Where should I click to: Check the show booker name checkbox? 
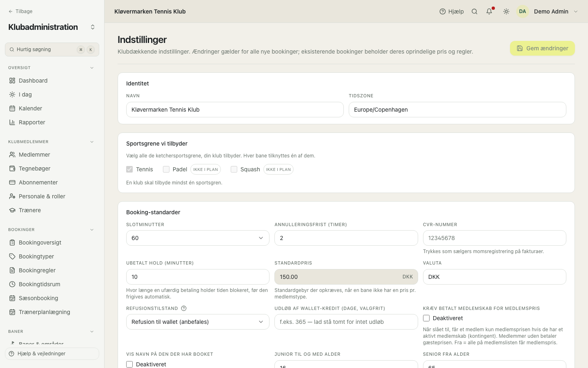129,364
